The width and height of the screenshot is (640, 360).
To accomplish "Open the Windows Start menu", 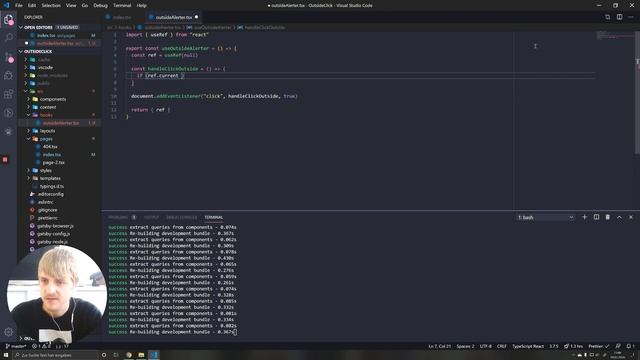I will (6, 355).
